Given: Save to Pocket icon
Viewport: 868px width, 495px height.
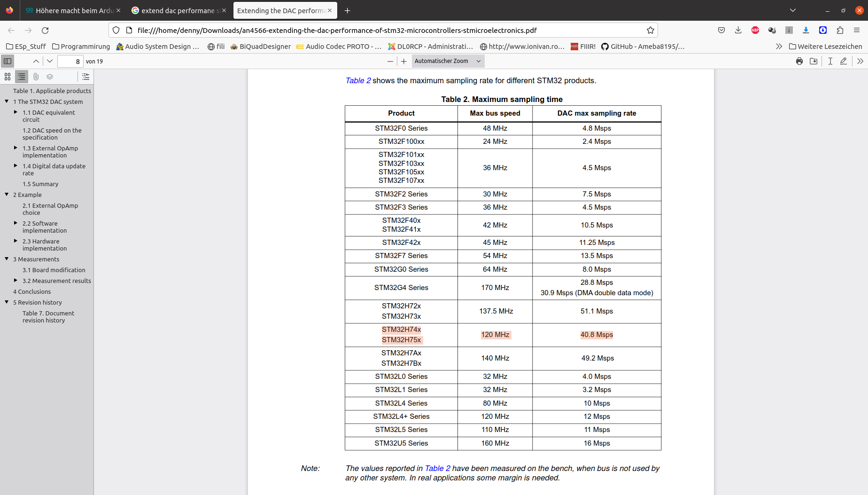Looking at the screenshot, I should pos(721,30).
